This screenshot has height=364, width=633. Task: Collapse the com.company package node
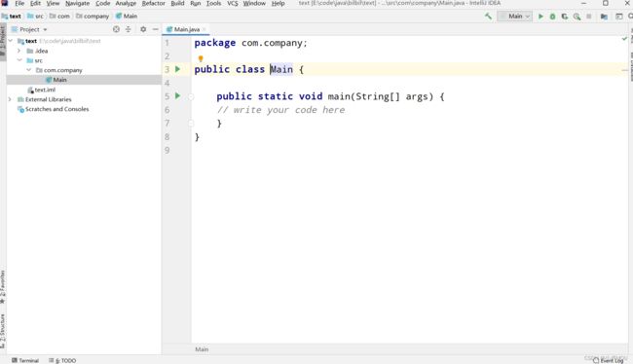(x=28, y=70)
